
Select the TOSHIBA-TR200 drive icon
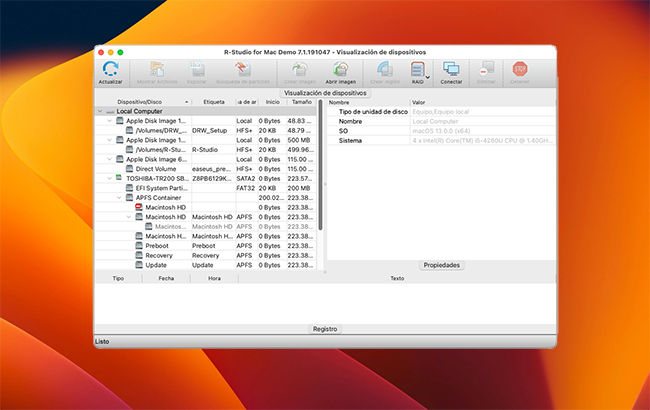click(x=119, y=178)
